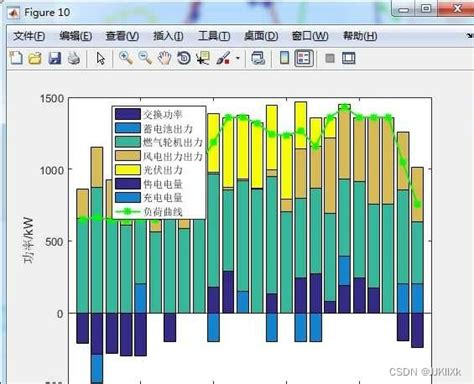This screenshot has height=384, width=474.
Task: Select the Zoom In magnifier tool
Action: point(126,58)
